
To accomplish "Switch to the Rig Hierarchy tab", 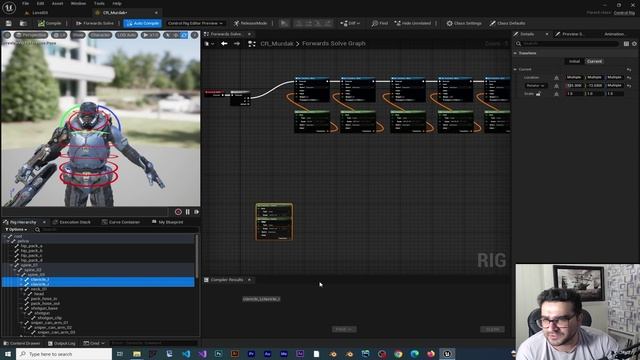I will (x=23, y=222).
